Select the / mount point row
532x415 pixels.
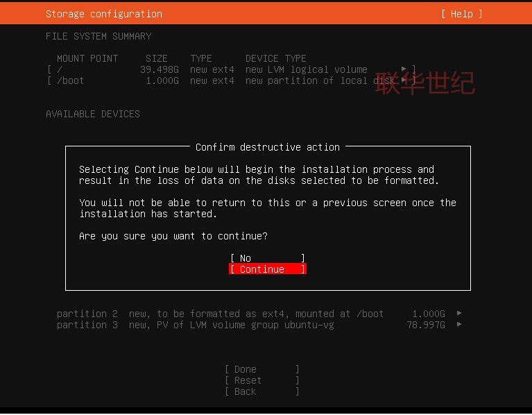(x=232, y=69)
